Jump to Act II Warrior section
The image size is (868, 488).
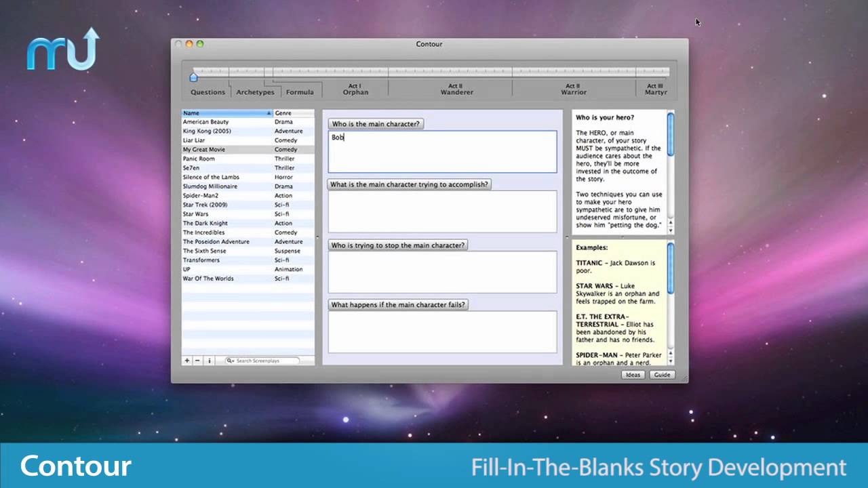click(574, 89)
